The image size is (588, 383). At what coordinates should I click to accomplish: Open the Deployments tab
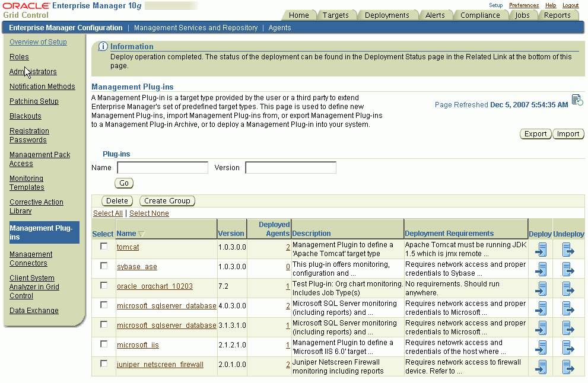pyautogui.click(x=387, y=15)
